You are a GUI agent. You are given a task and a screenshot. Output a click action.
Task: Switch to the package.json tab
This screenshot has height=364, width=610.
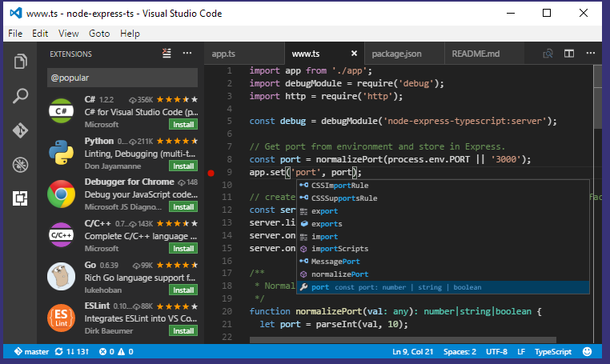[404, 54]
